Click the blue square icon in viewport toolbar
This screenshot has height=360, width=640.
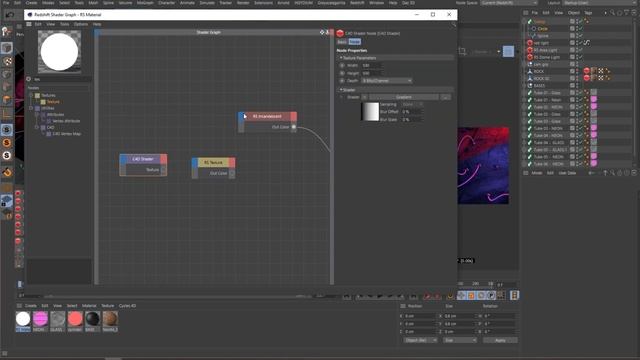tap(508, 51)
